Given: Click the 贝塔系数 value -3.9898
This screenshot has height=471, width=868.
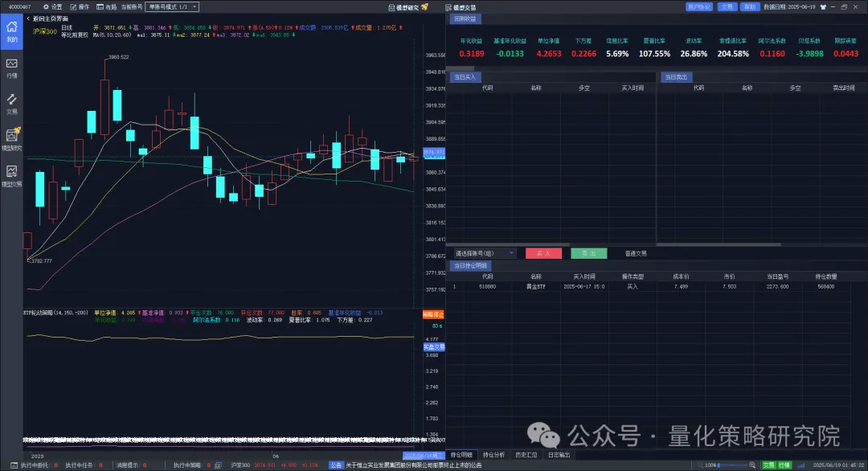Looking at the screenshot, I should (809, 54).
